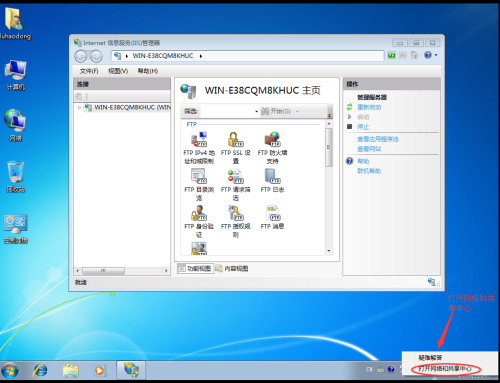This screenshot has height=383, width=500.
Task: Click the Stop server action
Action: [363, 127]
